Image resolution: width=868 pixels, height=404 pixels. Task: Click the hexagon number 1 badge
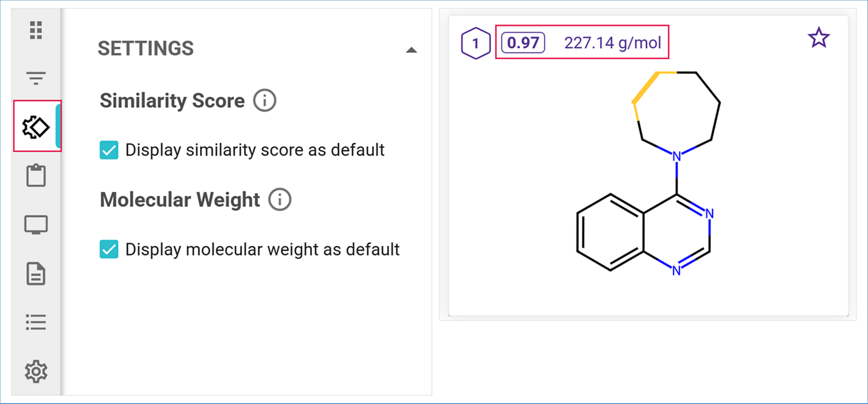[475, 44]
